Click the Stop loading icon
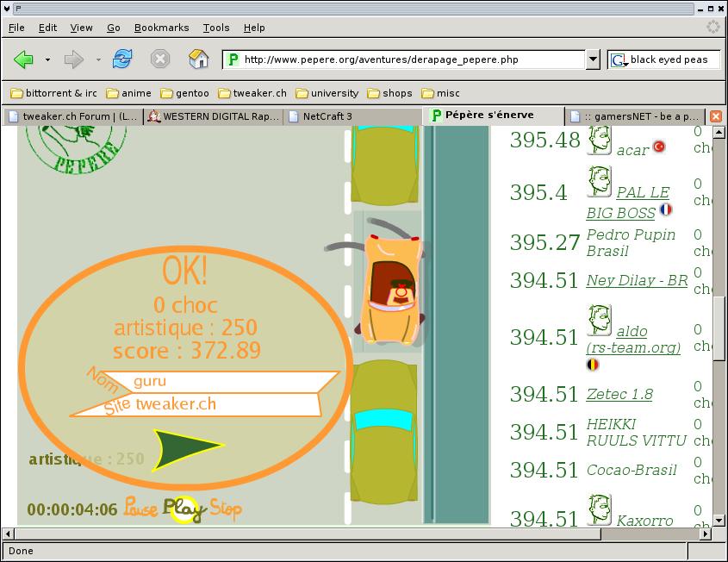Screen dimensions: 728x562 [x=160, y=59]
